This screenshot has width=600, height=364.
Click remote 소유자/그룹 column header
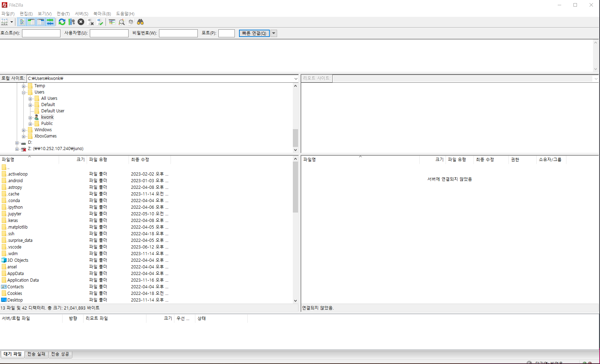(551, 159)
